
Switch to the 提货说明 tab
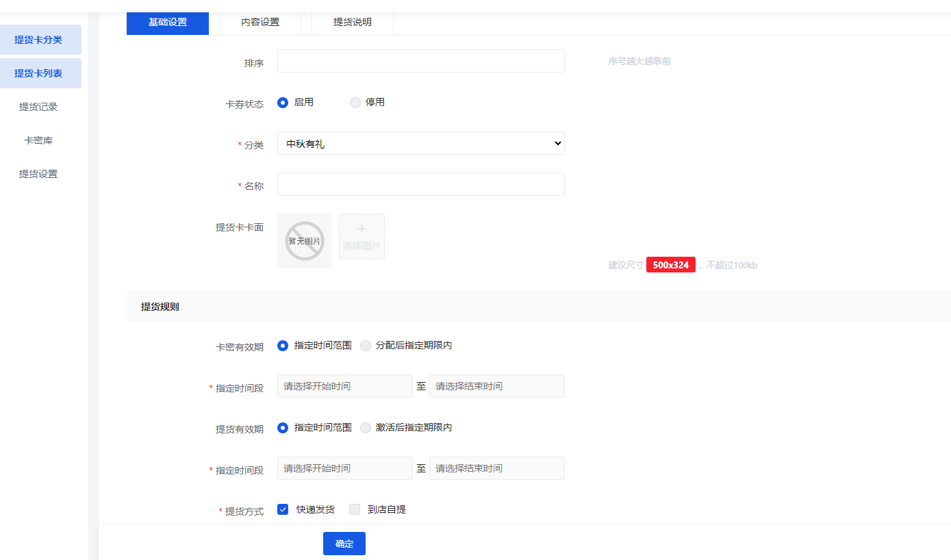352,22
